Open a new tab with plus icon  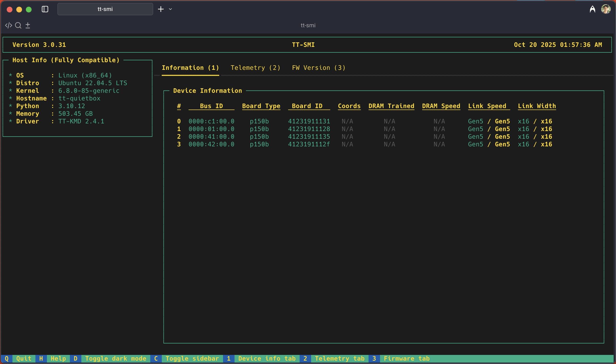161,9
